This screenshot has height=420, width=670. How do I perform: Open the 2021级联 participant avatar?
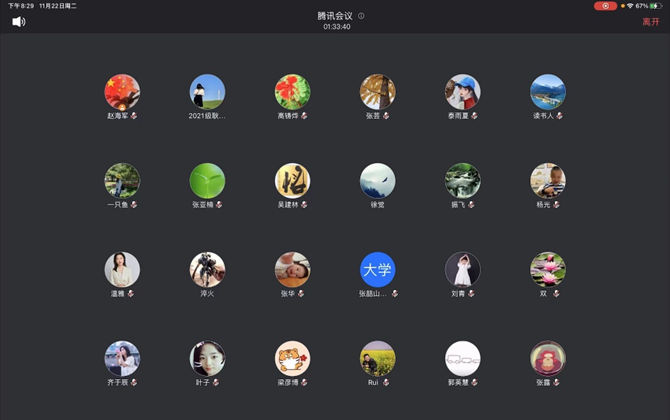tap(207, 92)
